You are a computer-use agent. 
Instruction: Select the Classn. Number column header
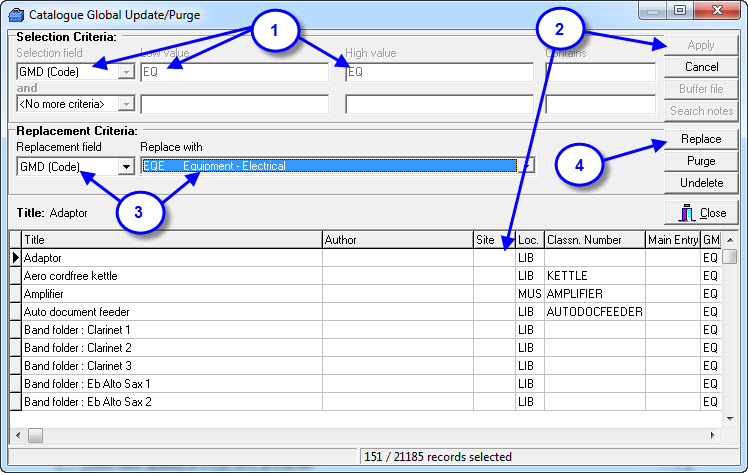point(594,240)
